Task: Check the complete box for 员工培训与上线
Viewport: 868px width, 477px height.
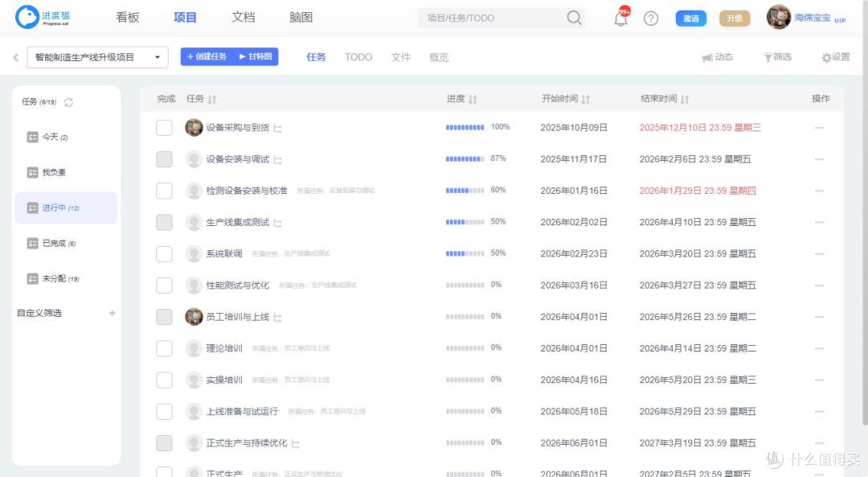Action: point(164,317)
